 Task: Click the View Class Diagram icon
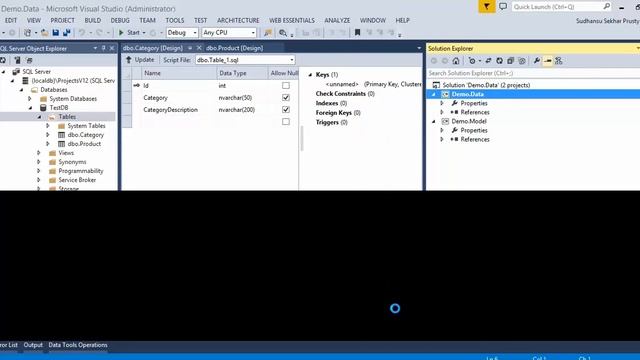click(x=559, y=61)
